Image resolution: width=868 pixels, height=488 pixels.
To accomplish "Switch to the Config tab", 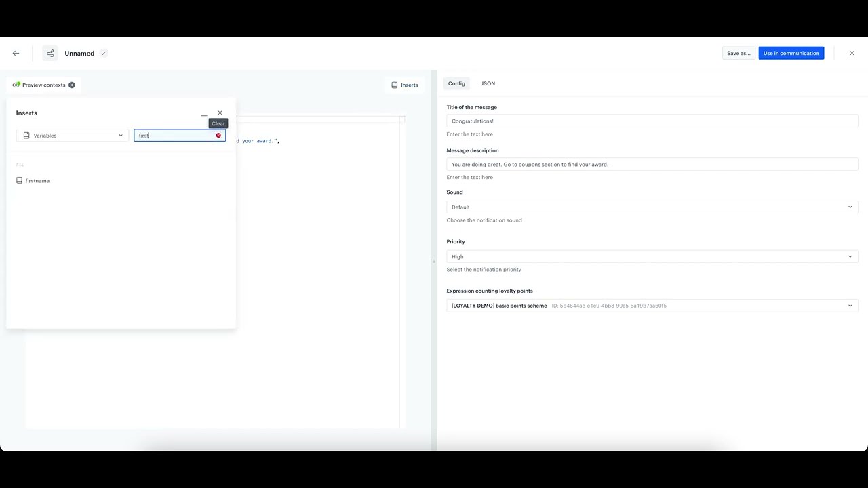I will coord(456,83).
